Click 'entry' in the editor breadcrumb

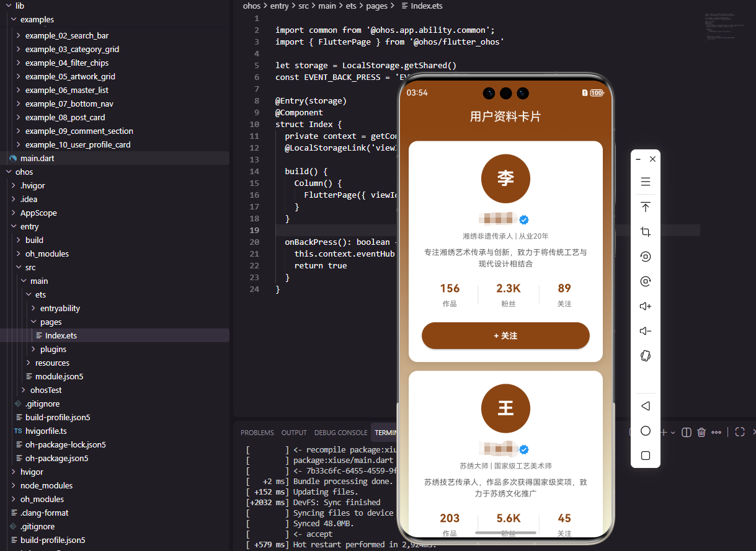click(x=280, y=6)
